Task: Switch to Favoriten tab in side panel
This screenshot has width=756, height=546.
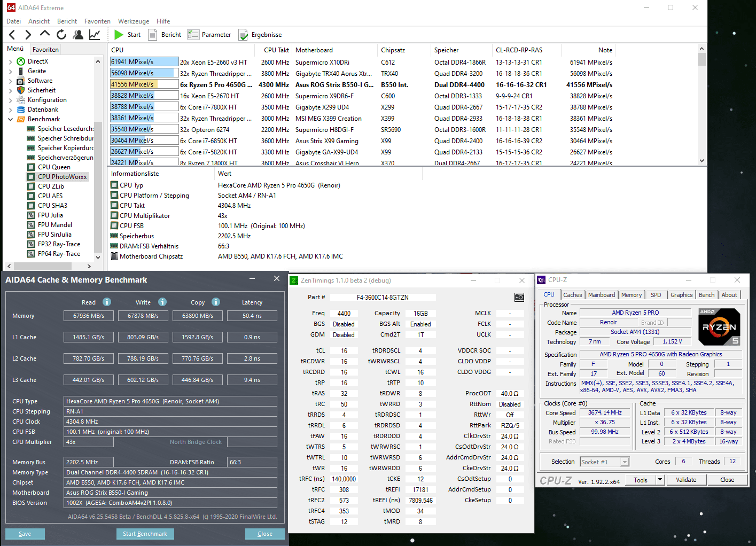Action: (45, 49)
